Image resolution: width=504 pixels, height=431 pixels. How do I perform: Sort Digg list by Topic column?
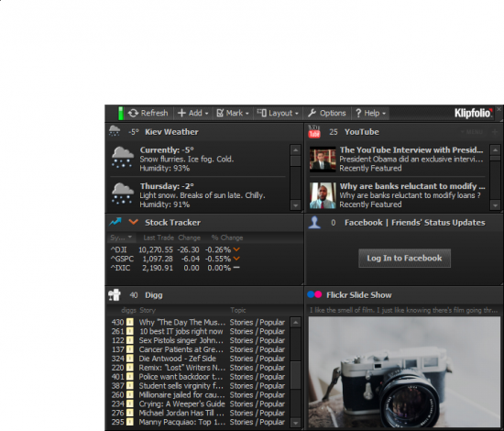coord(238,310)
